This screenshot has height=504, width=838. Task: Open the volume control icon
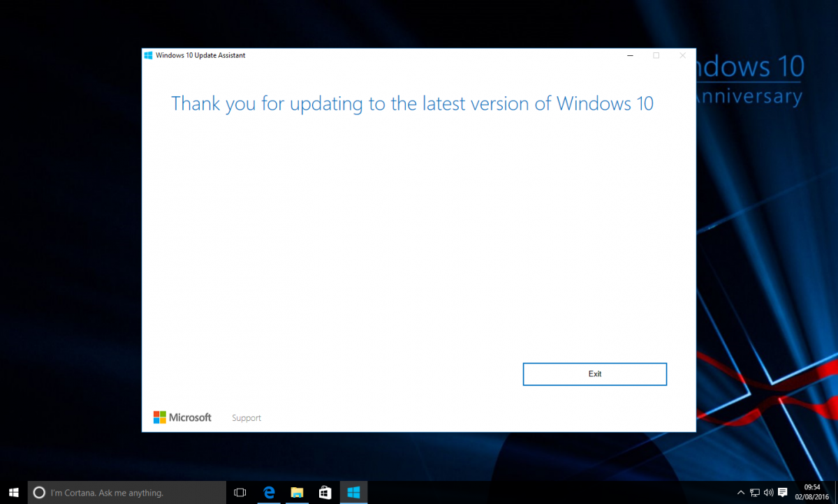[x=768, y=492]
